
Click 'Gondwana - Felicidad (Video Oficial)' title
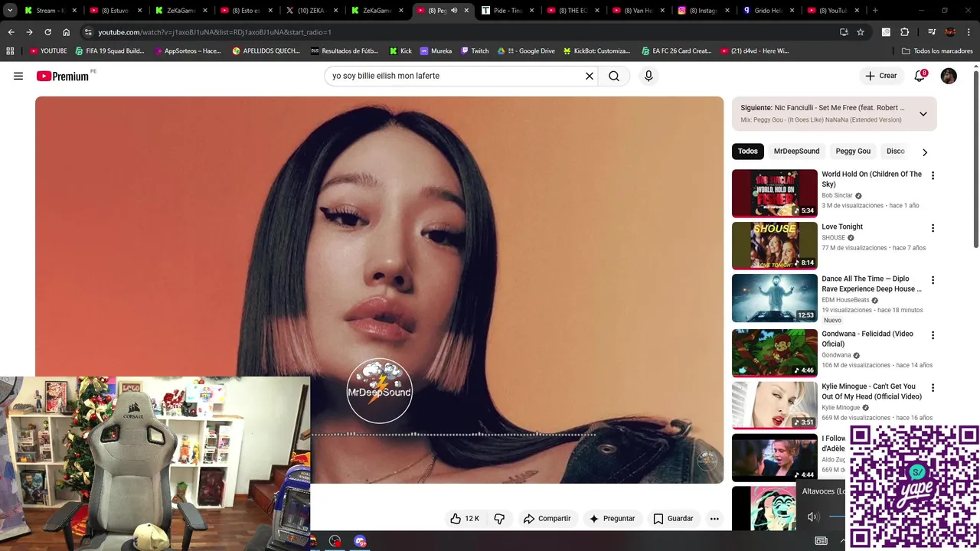867,339
